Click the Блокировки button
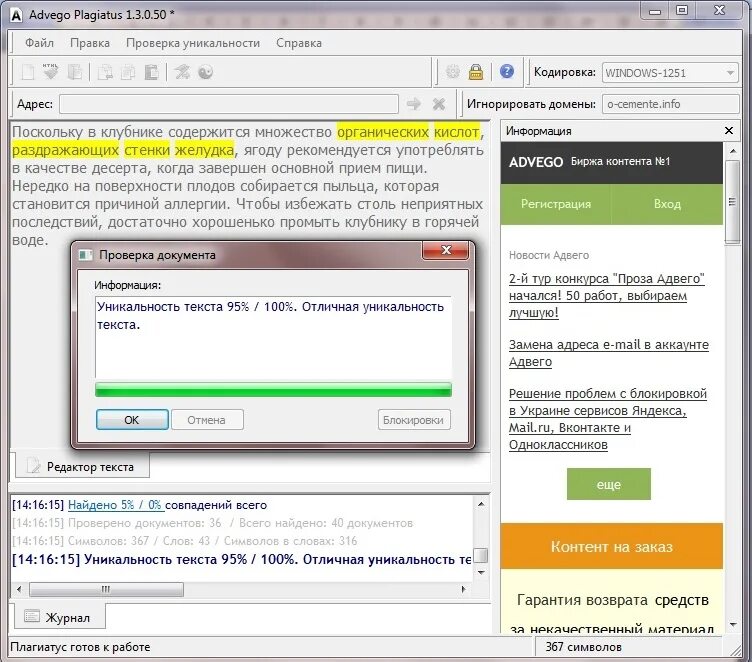The image size is (752, 662). 414,420
